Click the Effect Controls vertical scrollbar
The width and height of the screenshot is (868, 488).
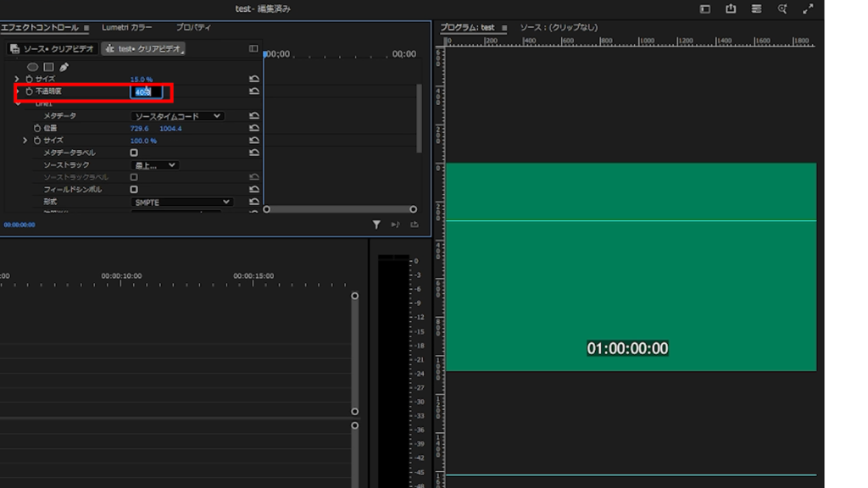point(419,118)
